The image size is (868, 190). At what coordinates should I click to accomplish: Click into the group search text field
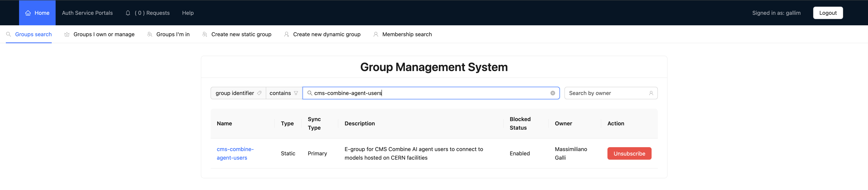431,93
